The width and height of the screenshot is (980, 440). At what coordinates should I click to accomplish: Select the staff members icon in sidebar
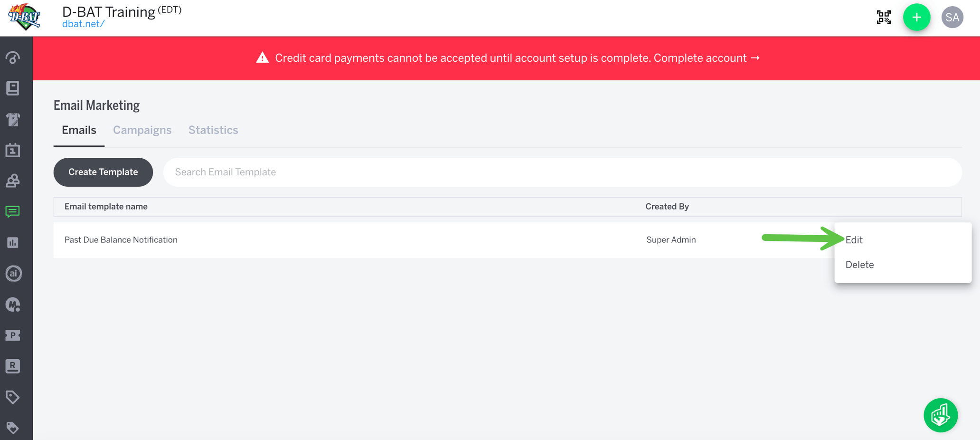(x=12, y=181)
